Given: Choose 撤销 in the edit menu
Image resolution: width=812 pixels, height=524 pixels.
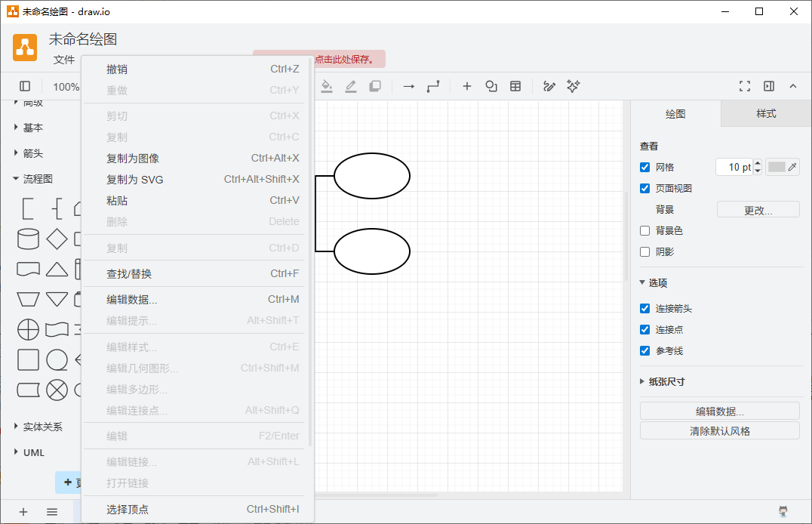Looking at the screenshot, I should [x=197, y=69].
